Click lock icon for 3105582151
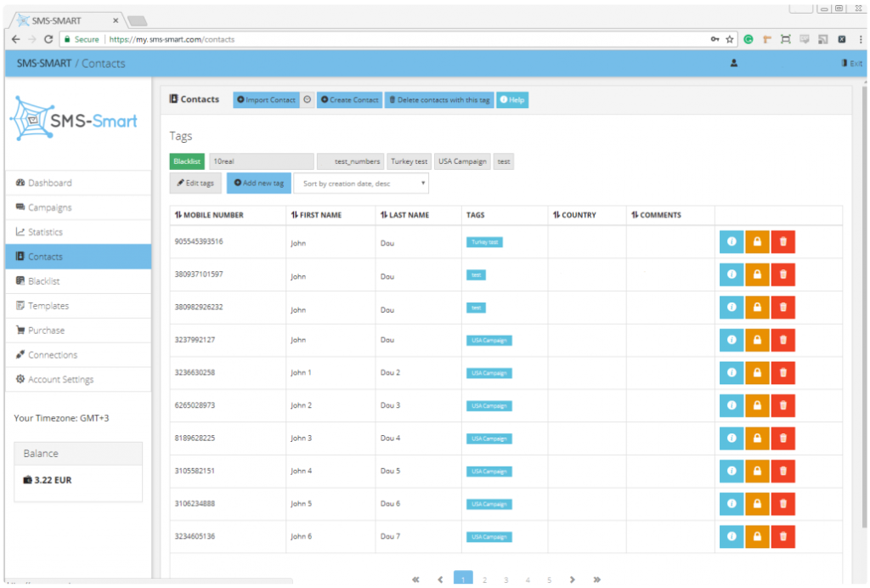Image resolution: width=870 pixels, height=588 pixels. click(757, 471)
